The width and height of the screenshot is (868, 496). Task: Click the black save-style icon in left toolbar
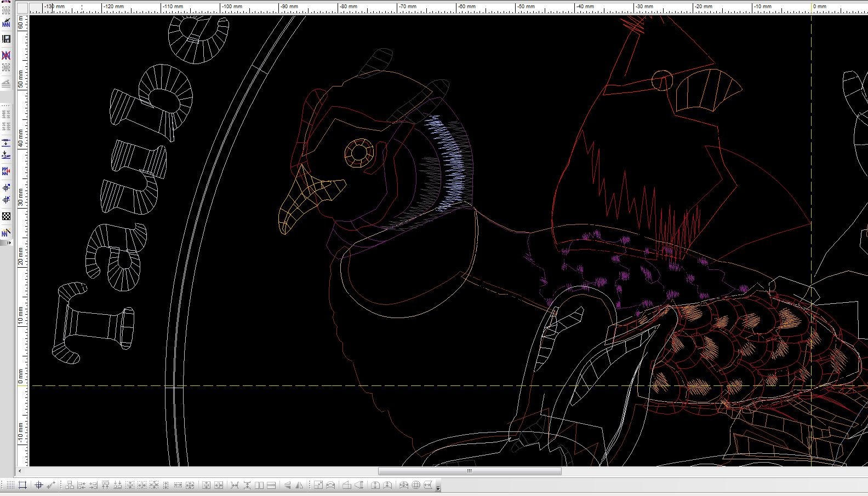pyautogui.click(x=7, y=39)
